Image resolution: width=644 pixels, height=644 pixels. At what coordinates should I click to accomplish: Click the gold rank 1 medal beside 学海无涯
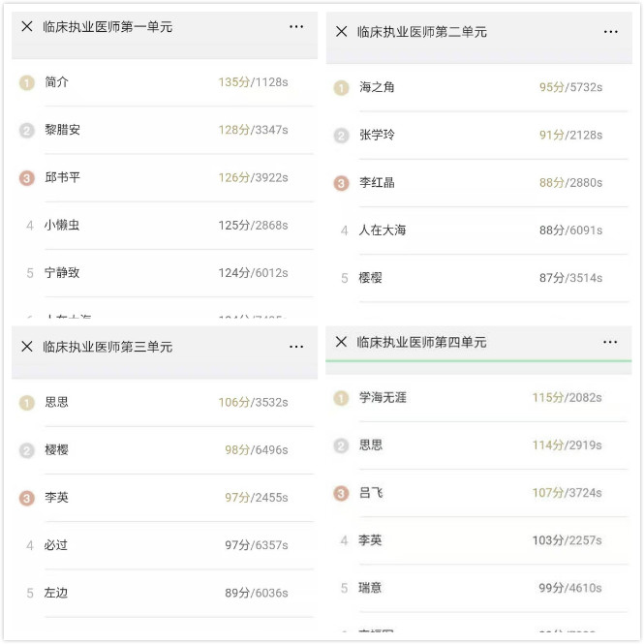(x=341, y=398)
